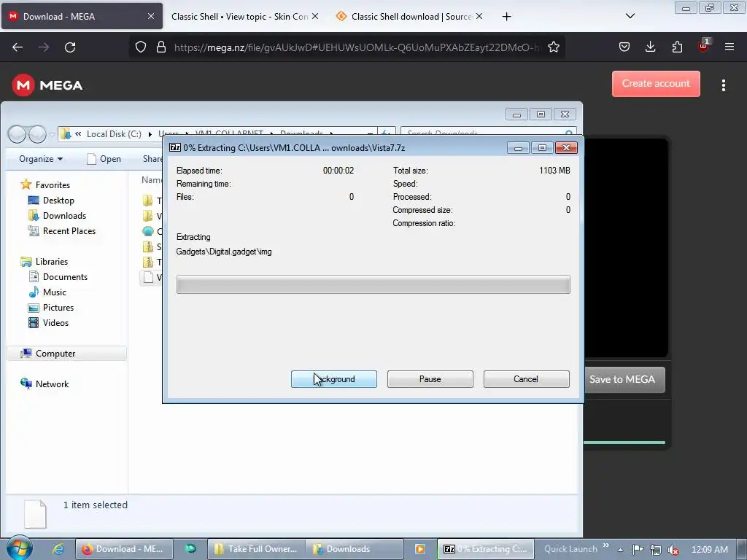The height and width of the screenshot is (560, 747).
Task: Close the SourceForge browser tab
Action: click(479, 16)
